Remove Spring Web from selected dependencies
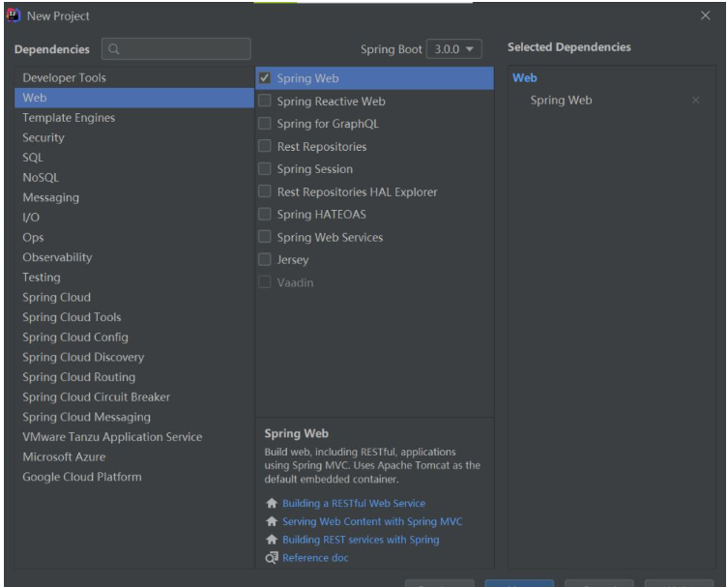 [x=695, y=101]
